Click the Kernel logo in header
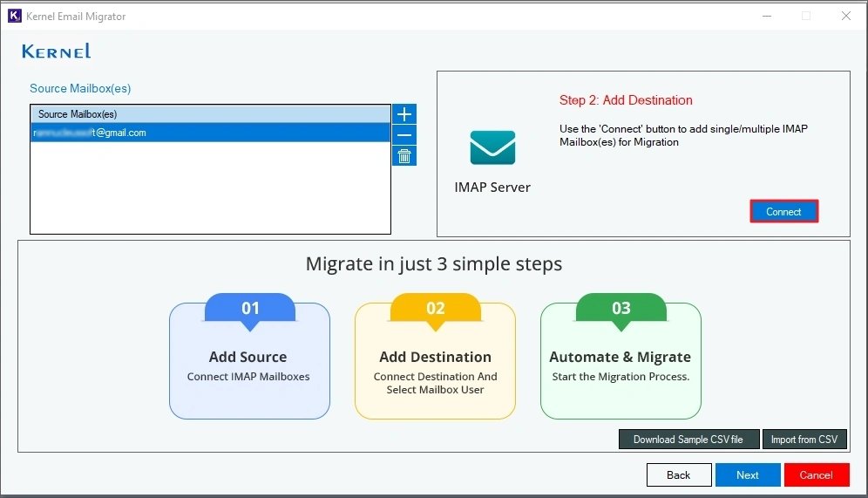The height and width of the screenshot is (498, 868). [57, 51]
